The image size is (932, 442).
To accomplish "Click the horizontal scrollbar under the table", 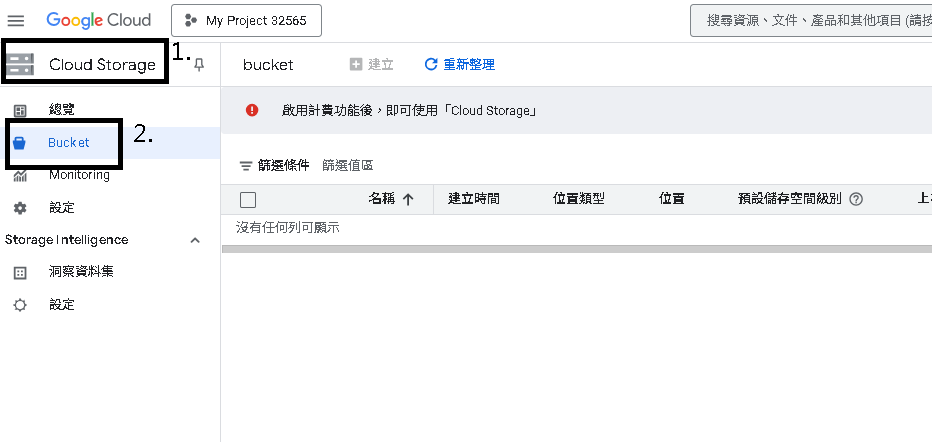I will pos(577,250).
